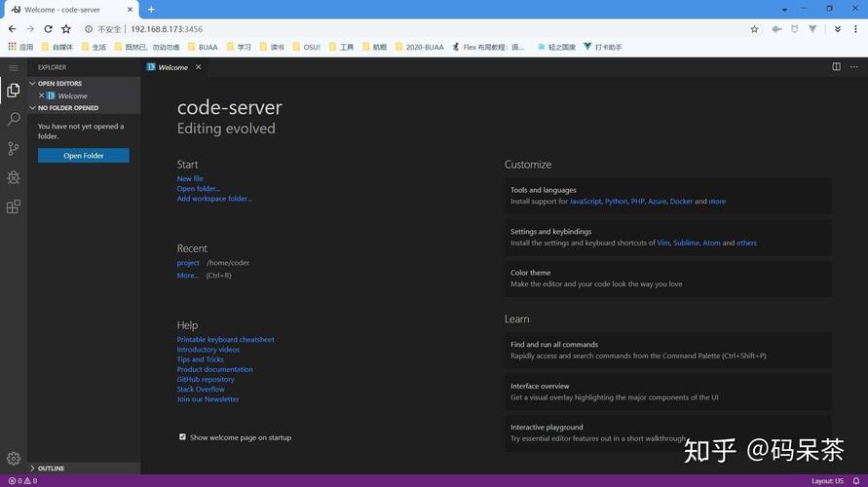Open the Debug view in activity bar
The image size is (868, 487).
point(14,177)
